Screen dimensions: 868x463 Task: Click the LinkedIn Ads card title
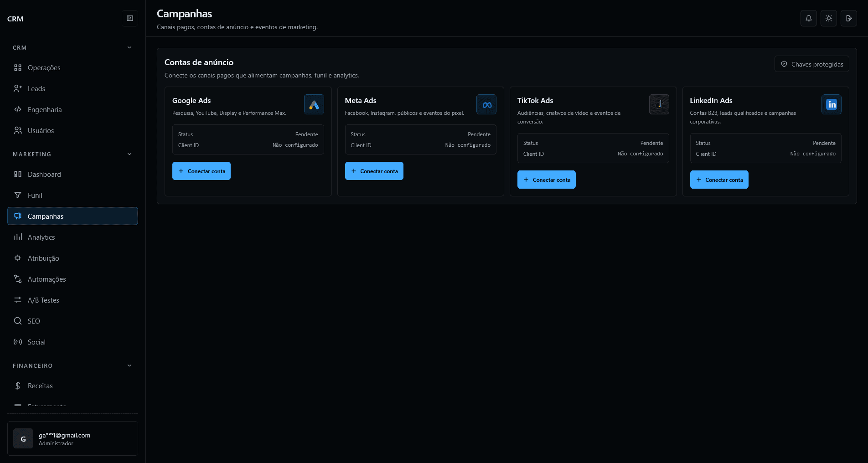(x=711, y=100)
